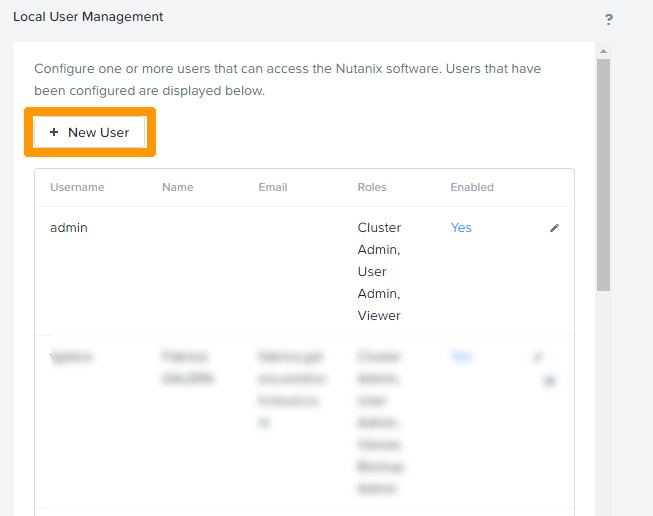Open the help question mark icon
This screenshot has width=653, height=516.
[609, 19]
